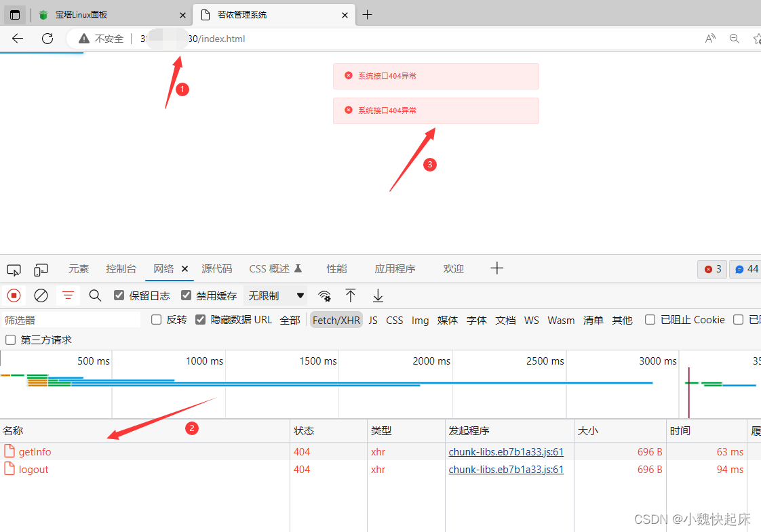
Task: Select the 其他 request type filter
Action: [622, 320]
